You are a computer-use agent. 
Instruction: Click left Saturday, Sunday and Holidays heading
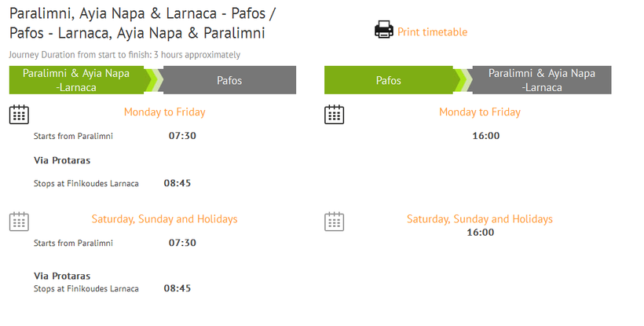(x=164, y=219)
